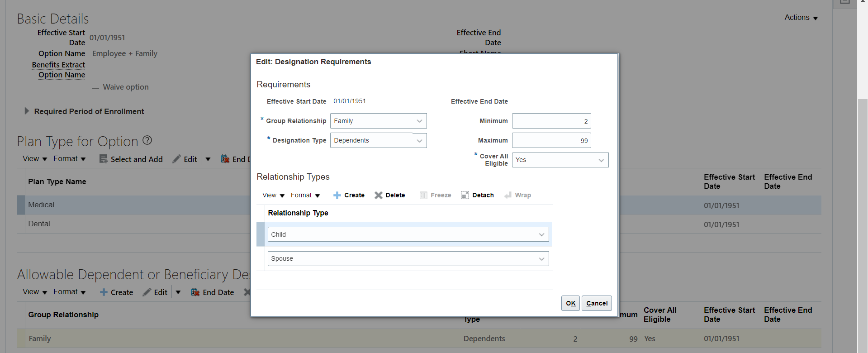Click the Wrap text icon
This screenshot has height=353, width=868.
click(x=508, y=196)
